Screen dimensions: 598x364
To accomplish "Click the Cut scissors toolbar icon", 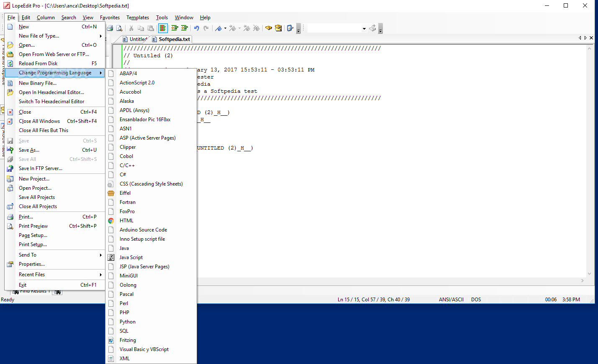I will [131, 28].
